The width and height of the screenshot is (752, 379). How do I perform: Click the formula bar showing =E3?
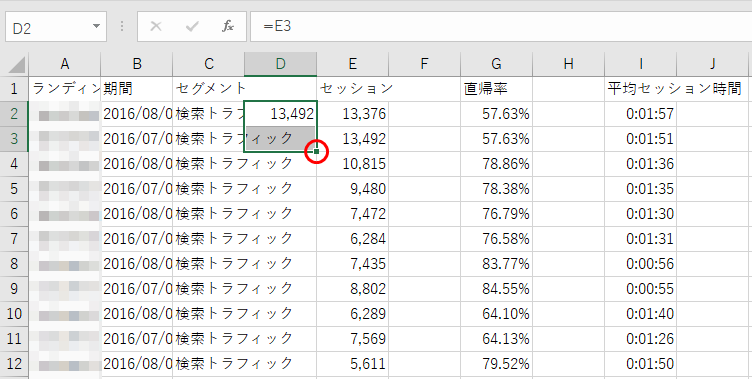501,27
